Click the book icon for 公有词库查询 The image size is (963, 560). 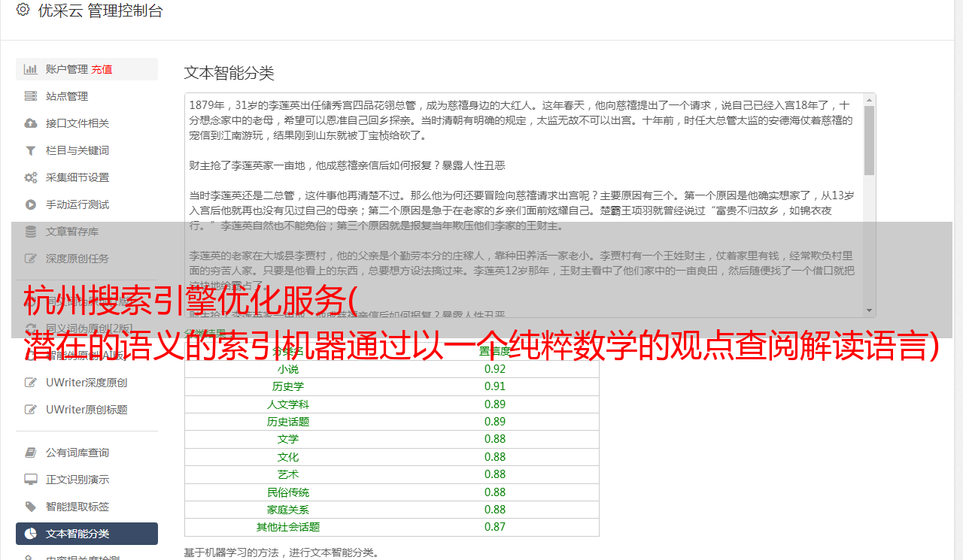pyautogui.click(x=31, y=453)
